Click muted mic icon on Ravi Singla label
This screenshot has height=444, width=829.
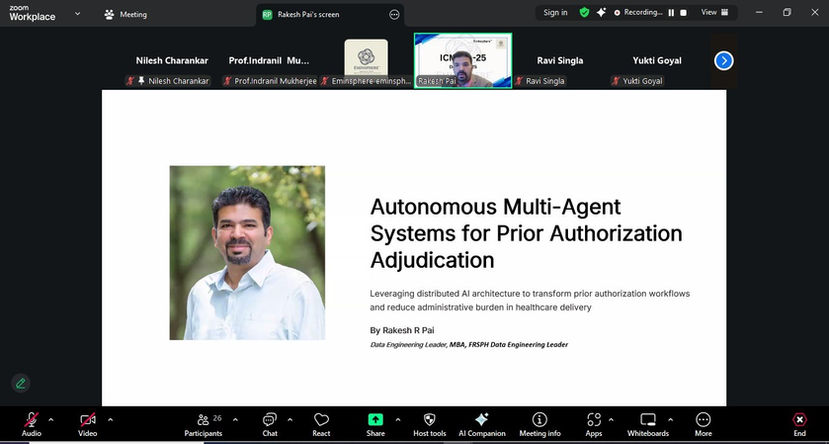[x=520, y=81]
